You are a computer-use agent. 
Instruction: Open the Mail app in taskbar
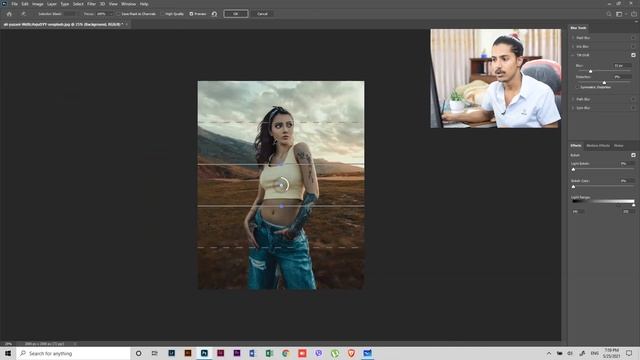tap(367, 353)
